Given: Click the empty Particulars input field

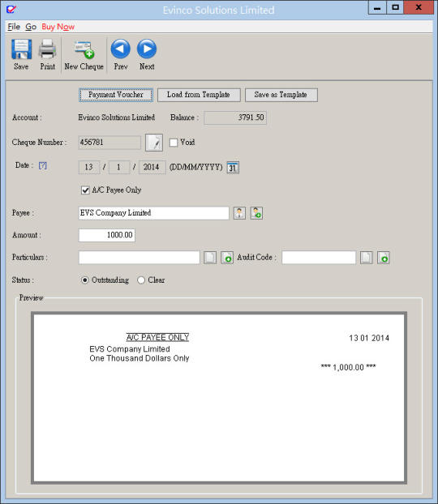Looking at the screenshot, I should [139, 258].
